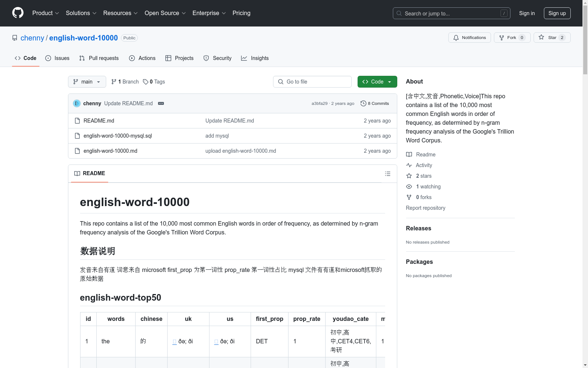Image resolution: width=588 pixels, height=368 pixels.
Task: Open the Actions tab
Action: [142, 58]
